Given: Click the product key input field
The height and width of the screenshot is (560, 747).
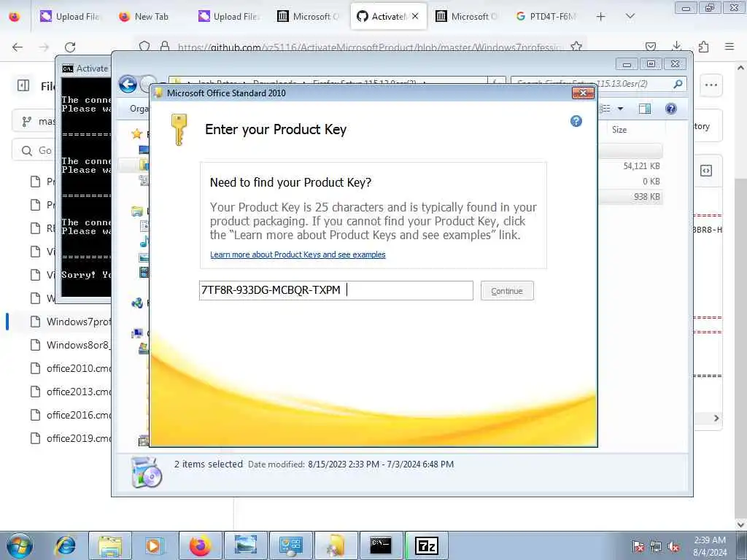Looking at the screenshot, I should [336, 290].
